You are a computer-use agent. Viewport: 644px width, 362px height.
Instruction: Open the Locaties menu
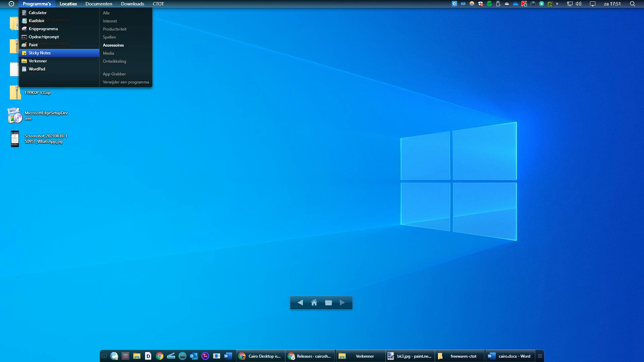(68, 4)
